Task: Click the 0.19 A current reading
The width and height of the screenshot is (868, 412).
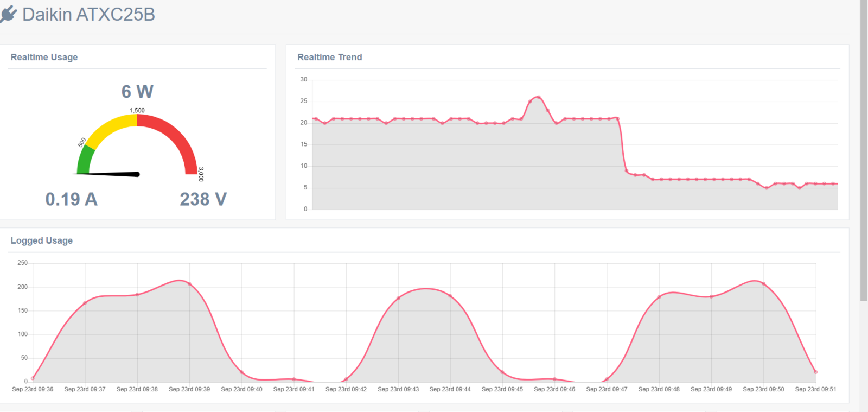Action: pos(71,199)
